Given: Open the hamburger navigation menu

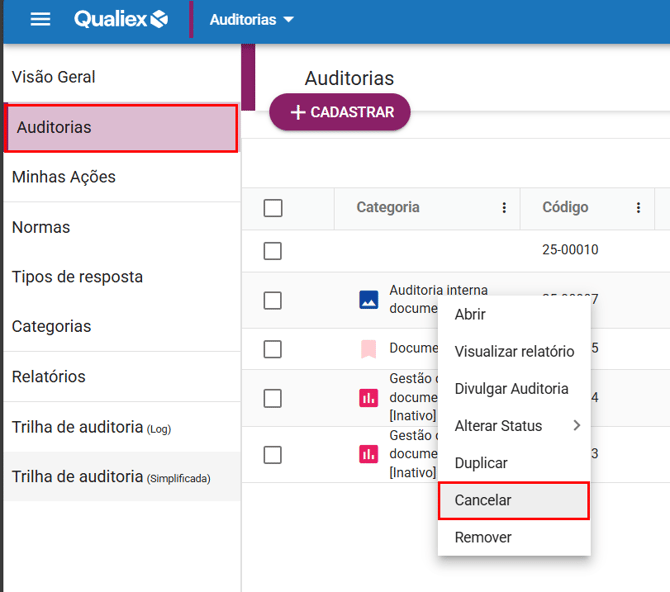Looking at the screenshot, I should [40, 20].
